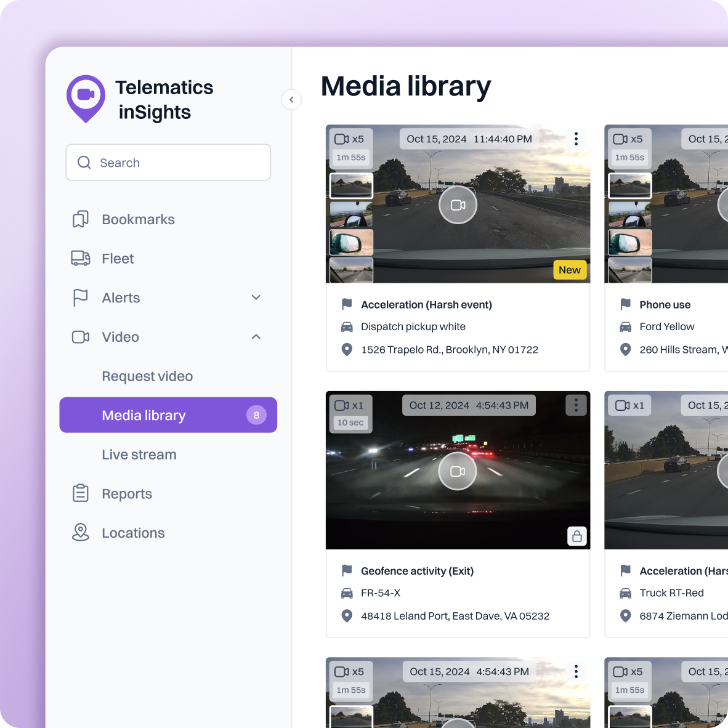Click the Telematics inSights logo pin icon

pyautogui.click(x=86, y=99)
